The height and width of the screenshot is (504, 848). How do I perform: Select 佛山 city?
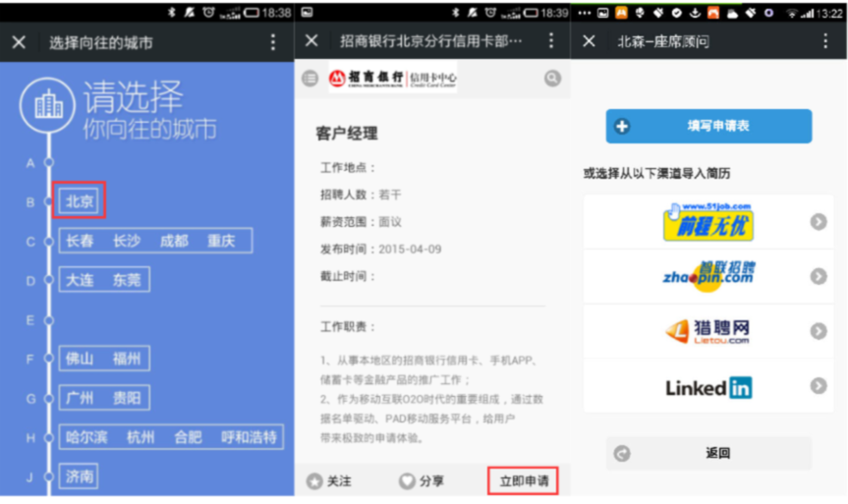coord(80,359)
